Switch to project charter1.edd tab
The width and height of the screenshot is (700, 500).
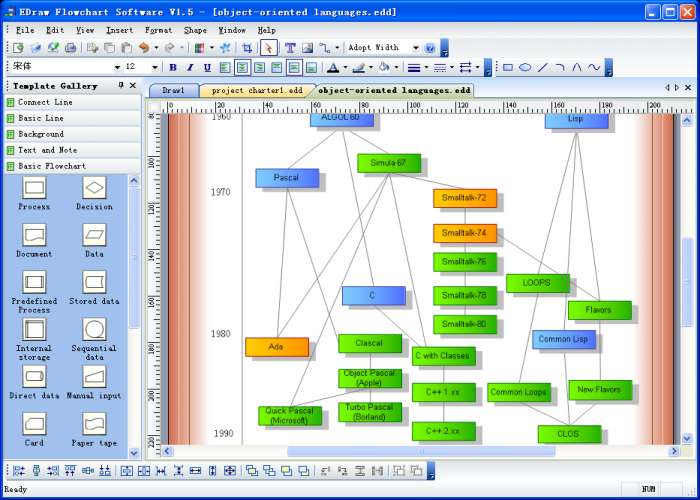(257, 91)
